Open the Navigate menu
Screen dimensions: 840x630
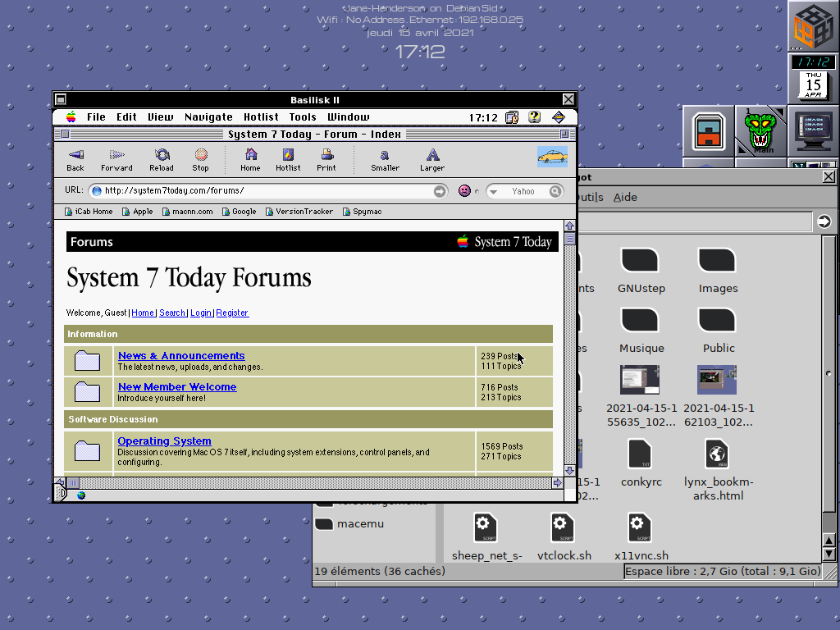(208, 117)
